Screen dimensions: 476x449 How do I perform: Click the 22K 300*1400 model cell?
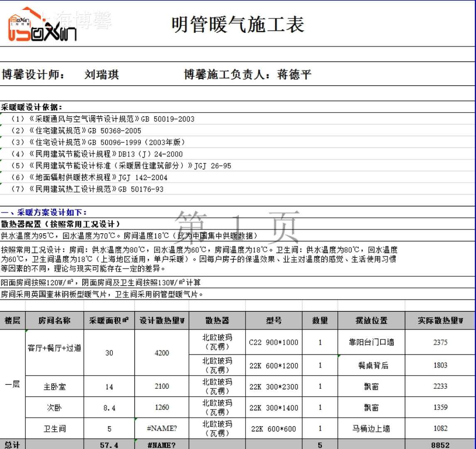pos(273,408)
